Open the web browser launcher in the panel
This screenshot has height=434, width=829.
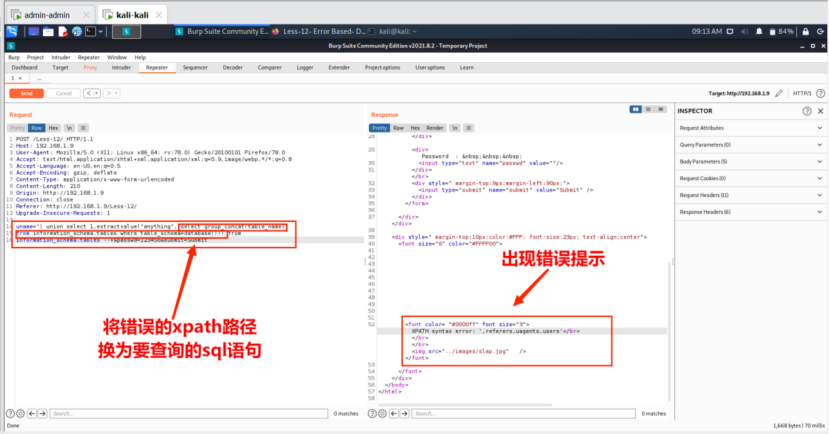pyautogui.click(x=77, y=32)
